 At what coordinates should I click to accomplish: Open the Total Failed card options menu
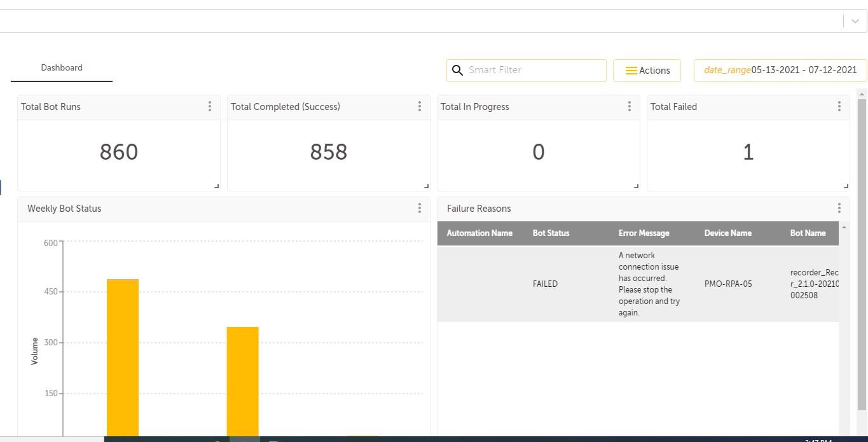click(839, 107)
